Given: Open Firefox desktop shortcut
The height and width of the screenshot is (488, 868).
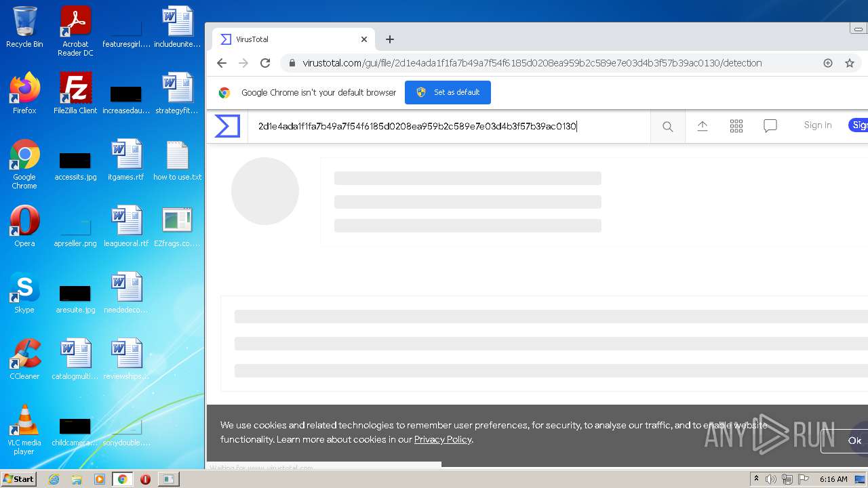Looking at the screenshot, I should point(24,94).
